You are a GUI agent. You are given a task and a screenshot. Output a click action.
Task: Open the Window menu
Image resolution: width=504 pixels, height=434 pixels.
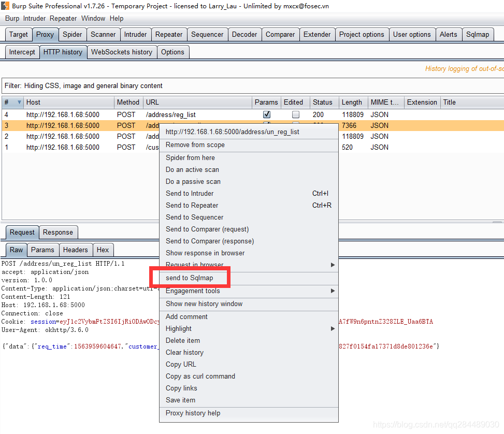tap(93, 18)
